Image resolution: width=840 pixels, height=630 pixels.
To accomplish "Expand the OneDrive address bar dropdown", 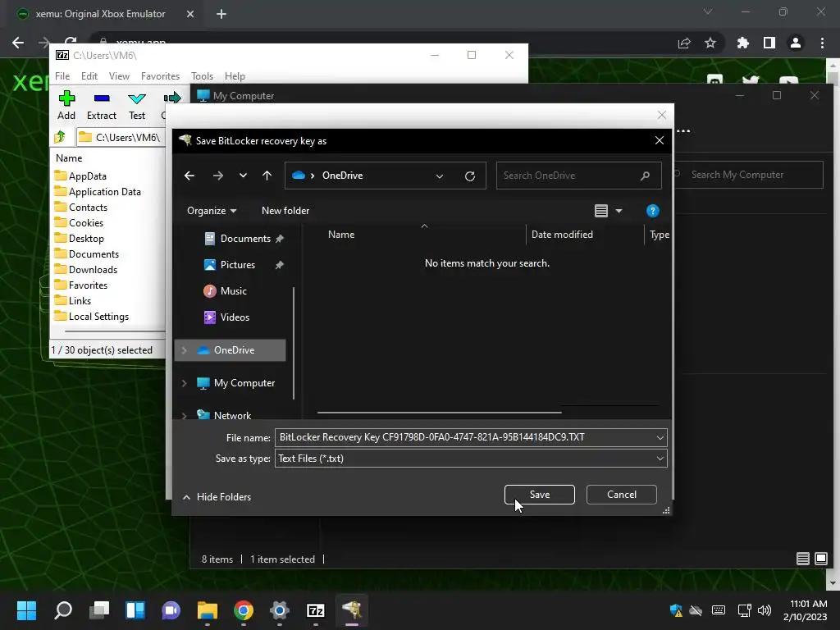I will click(440, 176).
